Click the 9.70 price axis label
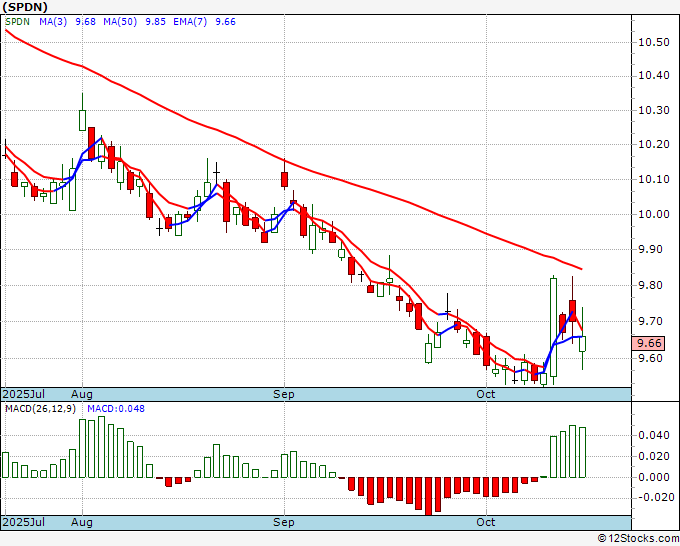Screen dimensions: 680x546 point(651,321)
